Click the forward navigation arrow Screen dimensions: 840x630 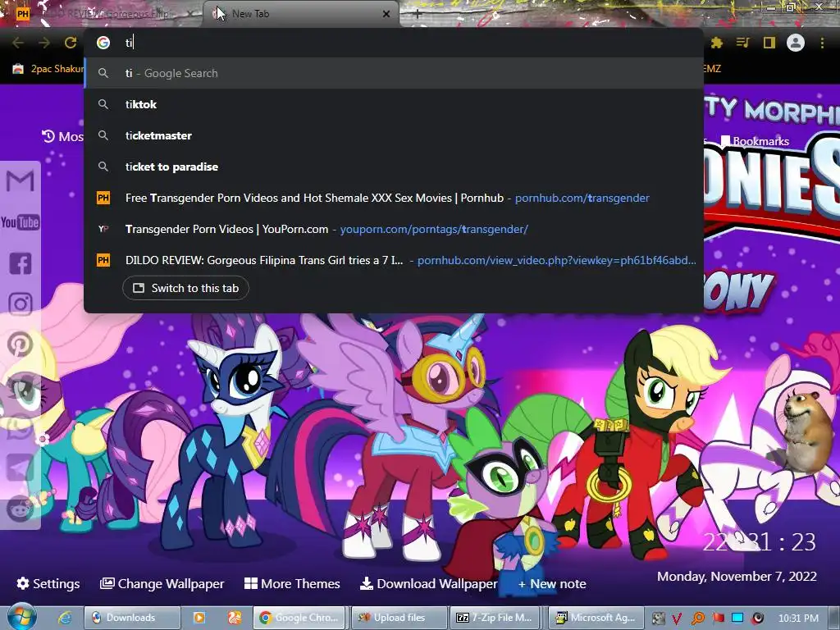(x=44, y=43)
